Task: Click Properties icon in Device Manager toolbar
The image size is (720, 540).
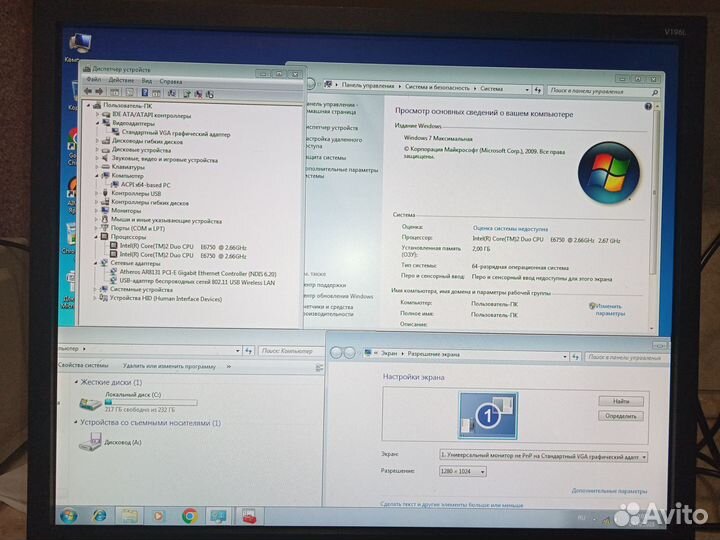Action: pyautogui.click(x=130, y=93)
